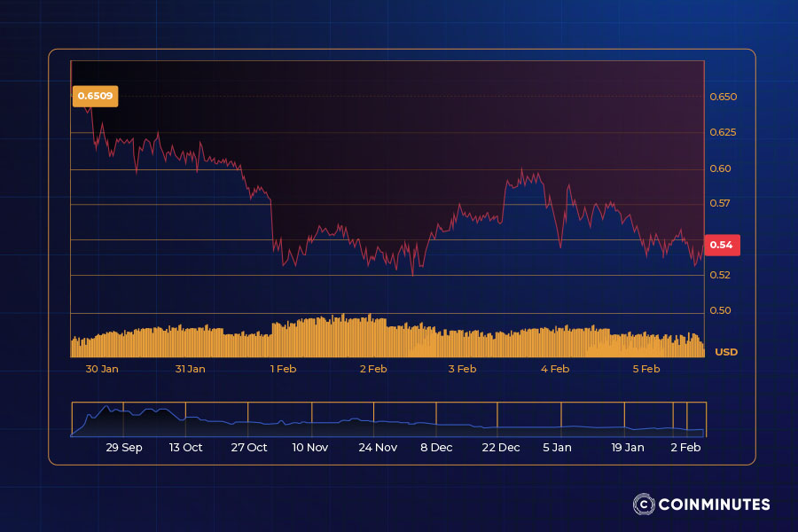Click the Coinminutes circular logo icon

[x=643, y=505]
